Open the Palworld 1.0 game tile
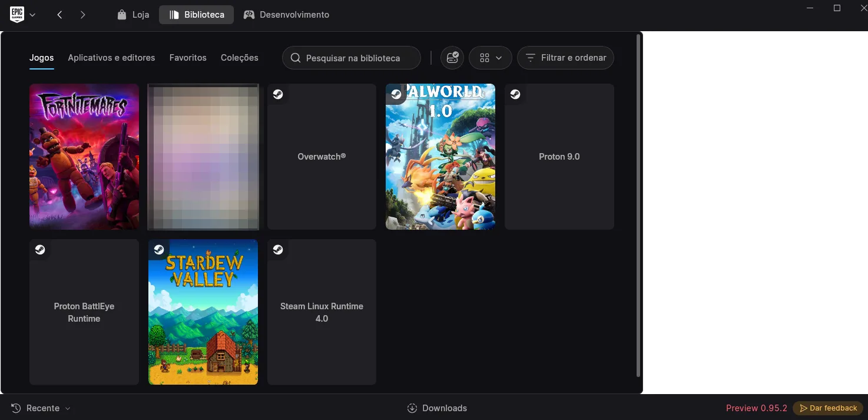868x420 pixels. click(440, 157)
